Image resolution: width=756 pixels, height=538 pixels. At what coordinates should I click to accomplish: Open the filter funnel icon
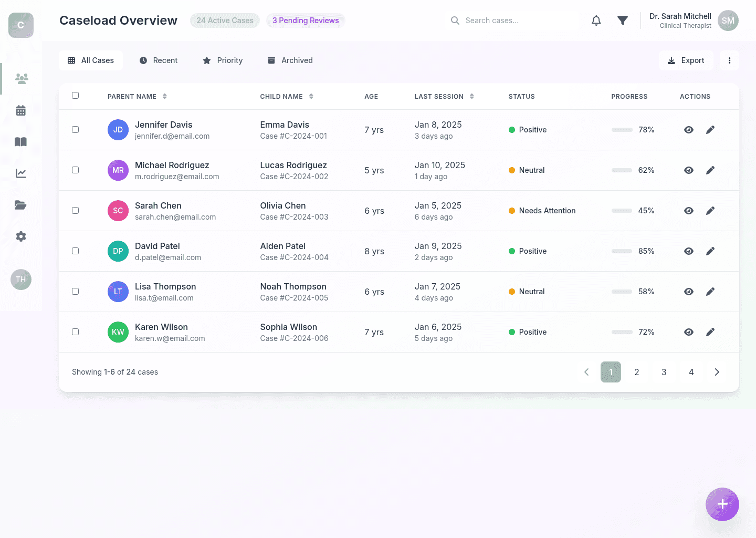tap(623, 20)
